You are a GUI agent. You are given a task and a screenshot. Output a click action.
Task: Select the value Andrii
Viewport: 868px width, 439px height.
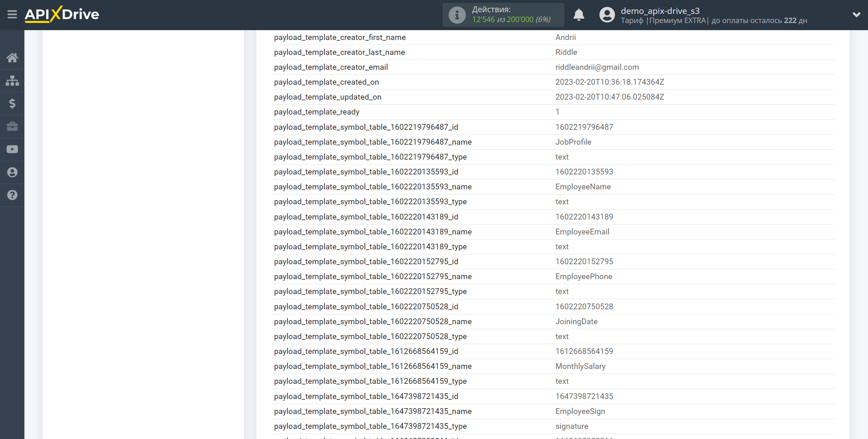pyautogui.click(x=566, y=37)
